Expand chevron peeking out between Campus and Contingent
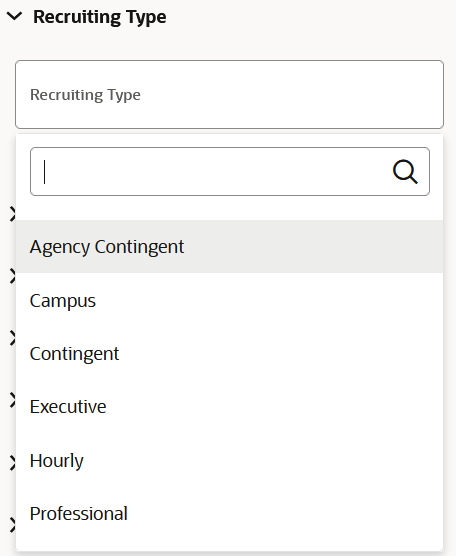Viewport: 456px width, 556px height. coord(12,338)
